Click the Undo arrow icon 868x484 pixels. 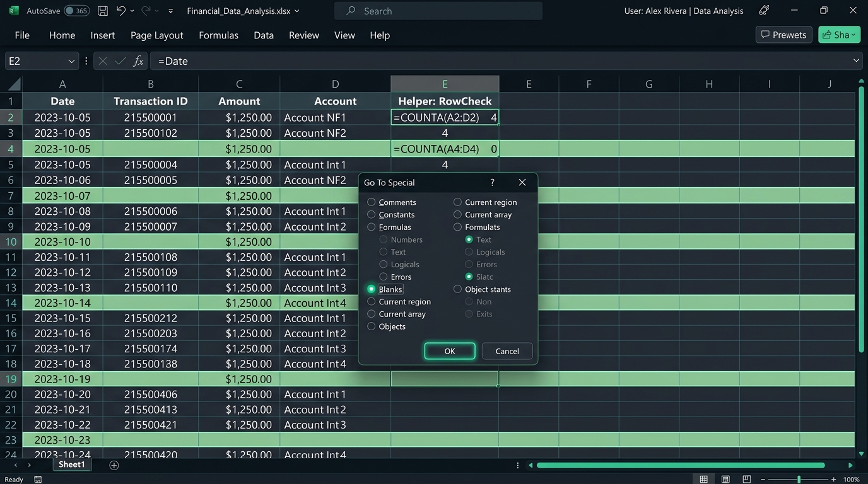click(121, 11)
